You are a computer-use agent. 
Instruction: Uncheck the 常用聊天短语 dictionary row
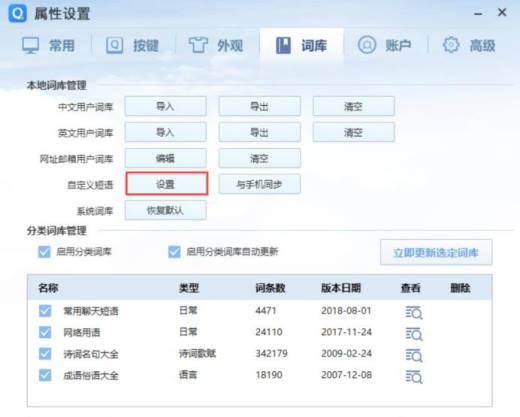tap(45, 311)
